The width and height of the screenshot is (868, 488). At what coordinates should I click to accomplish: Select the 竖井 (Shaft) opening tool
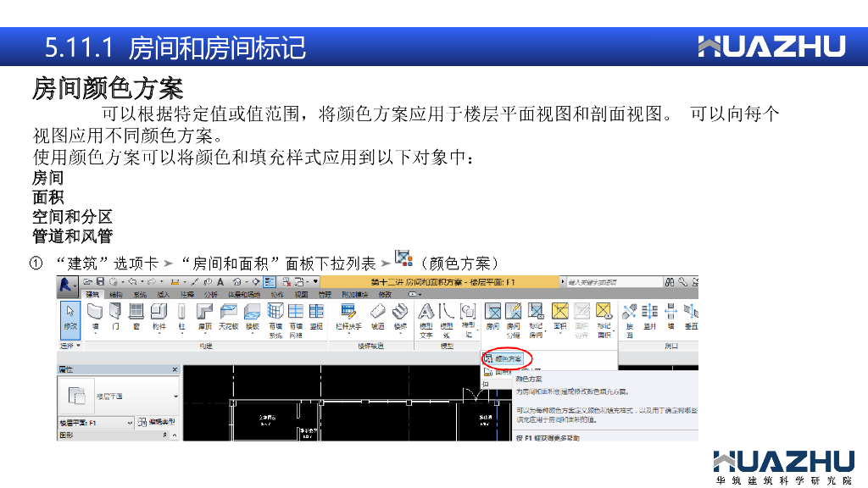(650, 318)
